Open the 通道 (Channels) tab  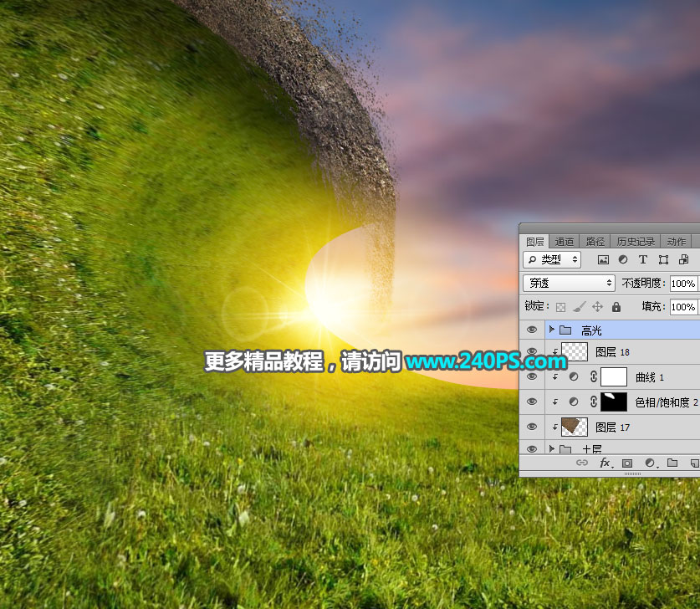pyautogui.click(x=564, y=242)
